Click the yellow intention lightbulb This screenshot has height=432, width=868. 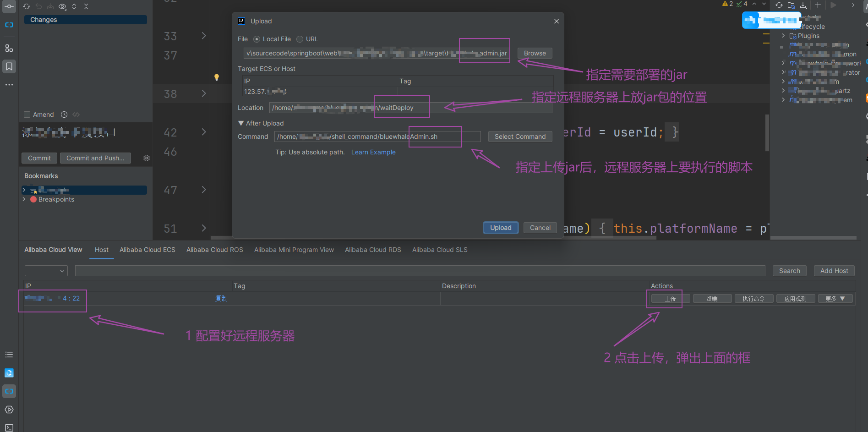[217, 77]
